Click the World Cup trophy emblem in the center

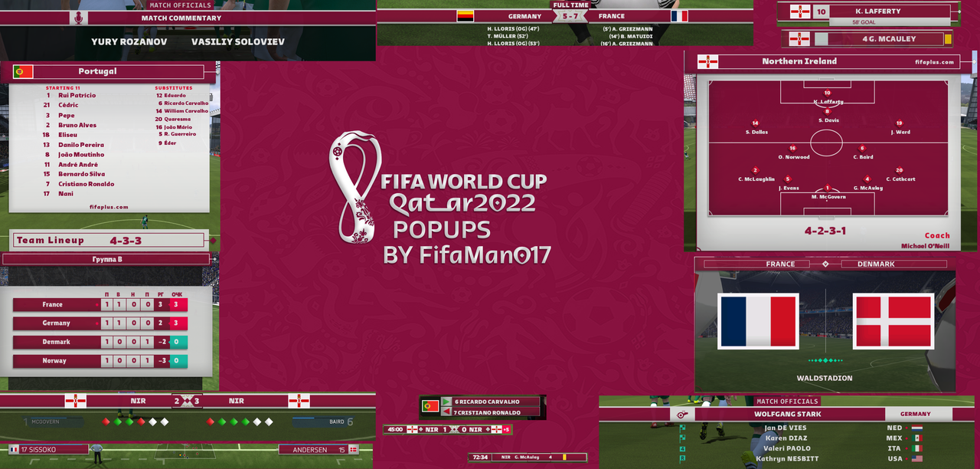(x=355, y=188)
